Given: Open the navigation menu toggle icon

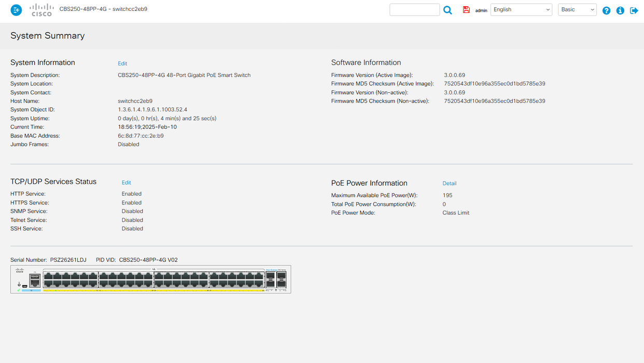Looking at the screenshot, I should (x=17, y=10).
